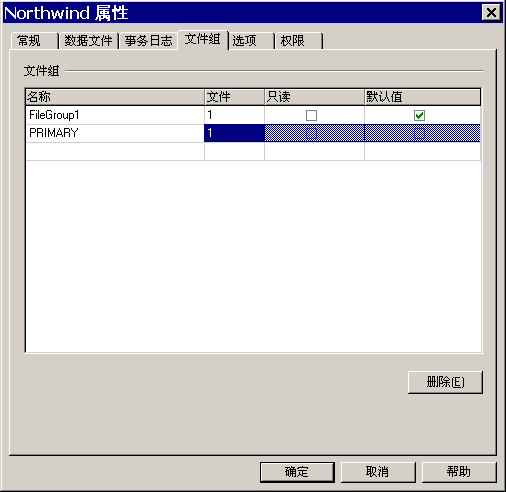The height and width of the screenshot is (492, 506).
Task: Toggle read-only checkbox for FileGroup1
Action: 311,115
